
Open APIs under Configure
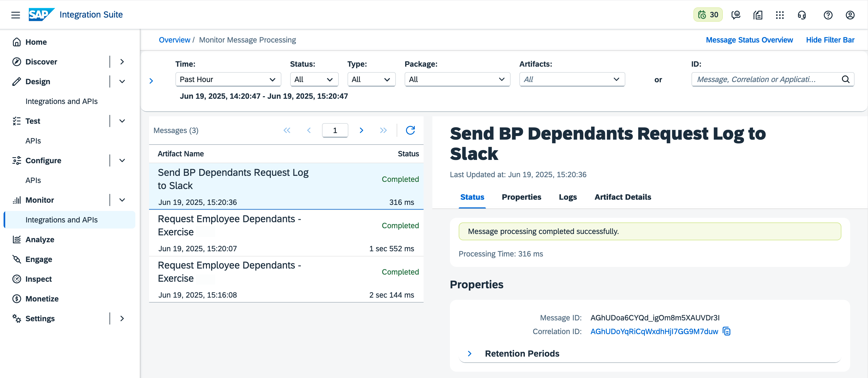click(x=33, y=180)
